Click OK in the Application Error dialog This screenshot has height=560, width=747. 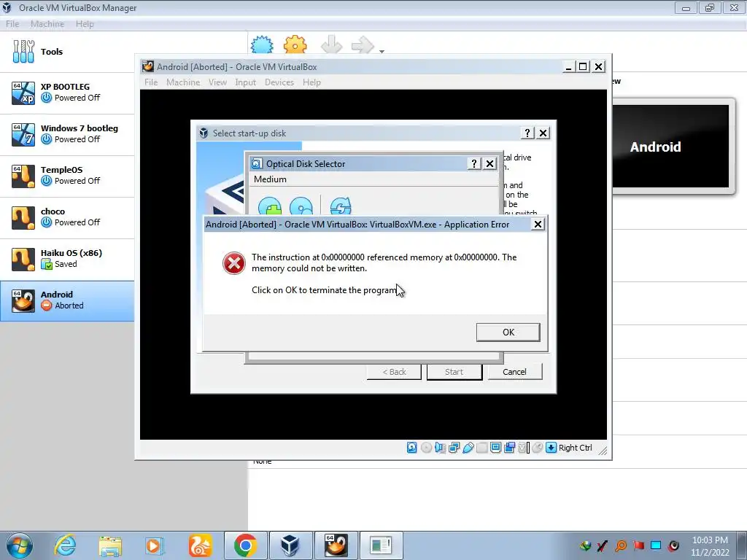pyautogui.click(x=508, y=332)
